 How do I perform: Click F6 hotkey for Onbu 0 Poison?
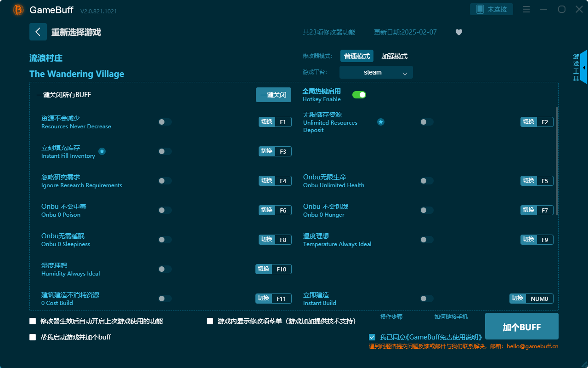(275, 210)
